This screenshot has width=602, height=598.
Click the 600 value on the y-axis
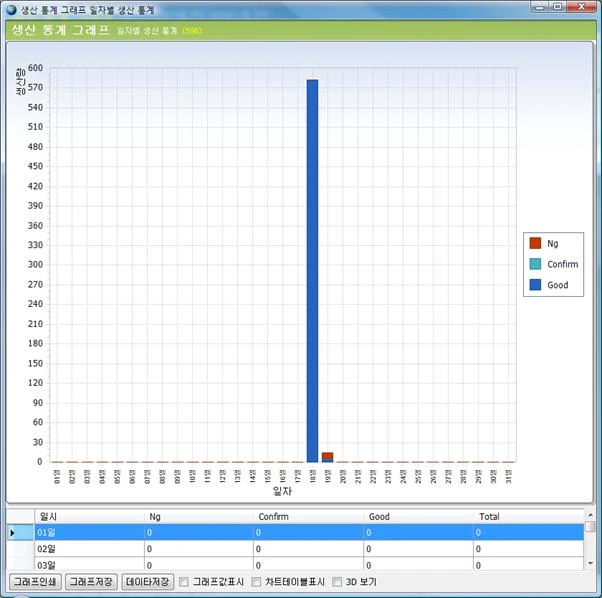pos(35,68)
